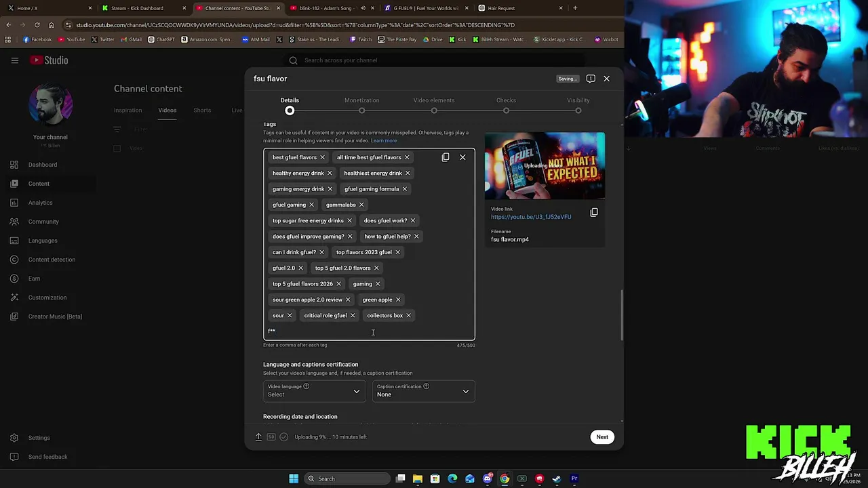Screen dimensions: 868x488
Task: Click the channel profile avatar
Action: coord(50,105)
